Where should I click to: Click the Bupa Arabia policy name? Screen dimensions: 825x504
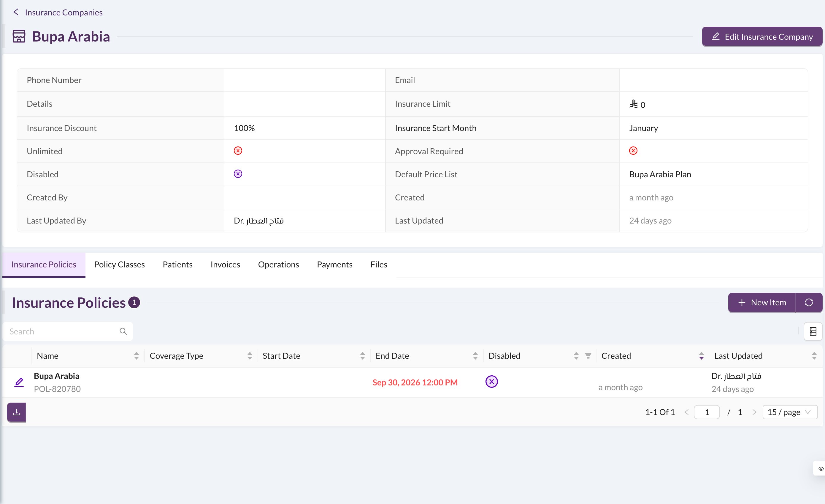pos(57,376)
